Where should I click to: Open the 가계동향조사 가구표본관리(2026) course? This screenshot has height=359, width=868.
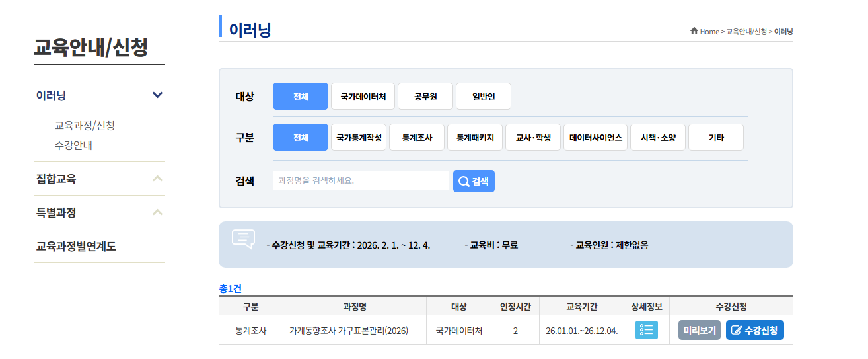349,331
